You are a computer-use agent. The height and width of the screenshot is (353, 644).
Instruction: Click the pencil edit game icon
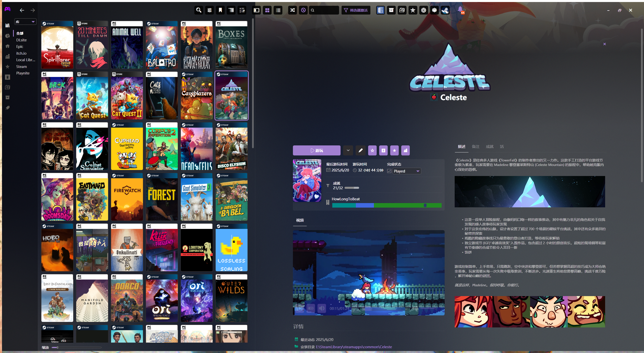pyautogui.click(x=360, y=150)
